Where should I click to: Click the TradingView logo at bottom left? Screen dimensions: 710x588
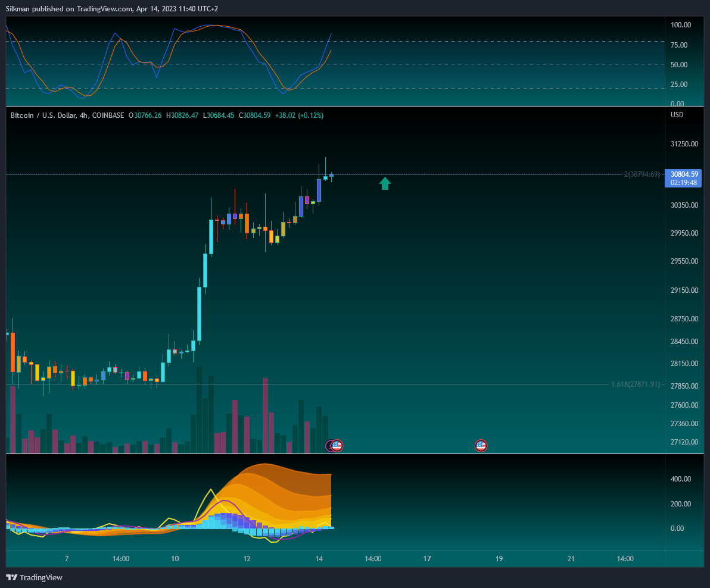(x=35, y=578)
